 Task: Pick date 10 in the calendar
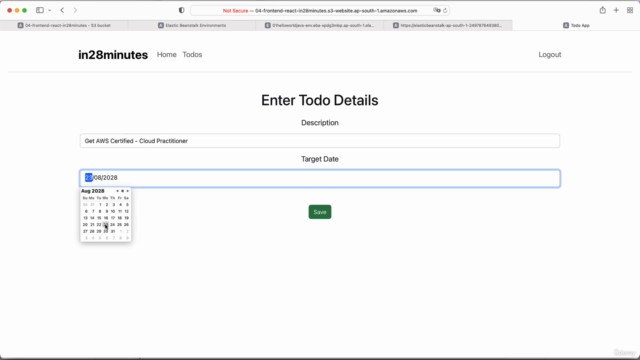click(113, 211)
